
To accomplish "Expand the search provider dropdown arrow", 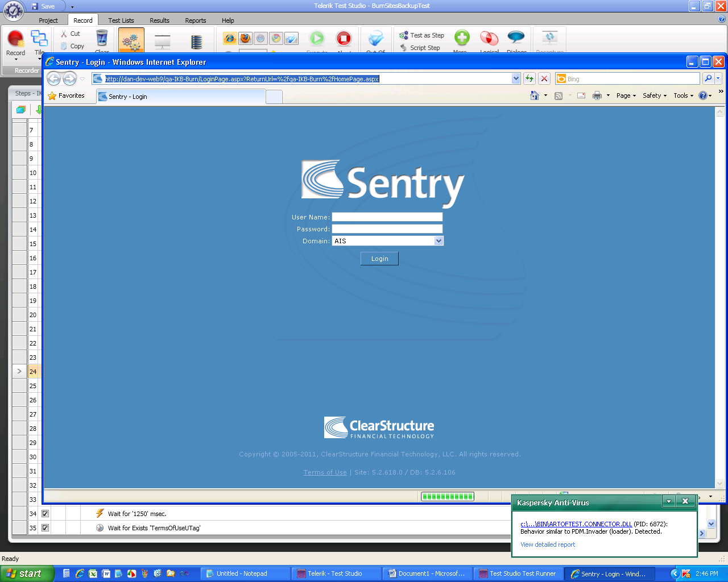I will pyautogui.click(x=718, y=78).
